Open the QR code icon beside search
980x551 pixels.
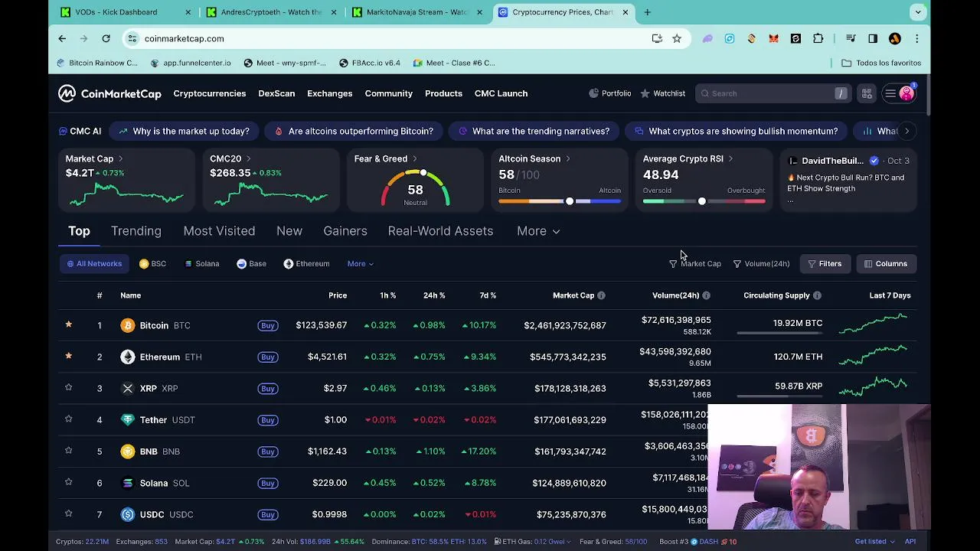tap(867, 93)
